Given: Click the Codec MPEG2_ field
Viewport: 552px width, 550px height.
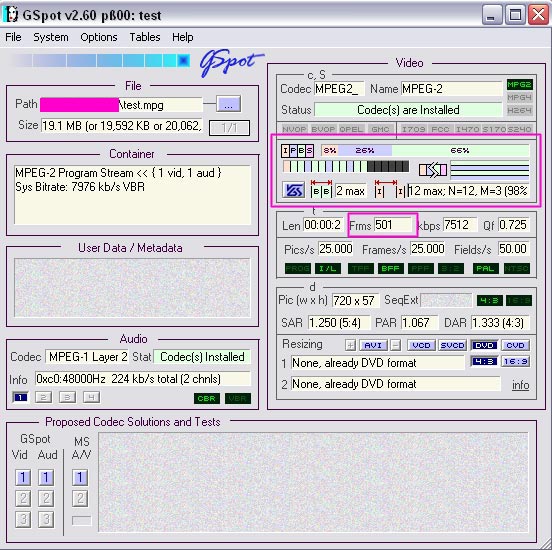Looking at the screenshot, I should (339, 89).
